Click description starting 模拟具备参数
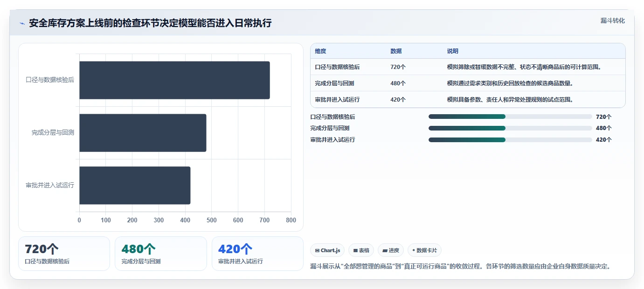 point(510,100)
